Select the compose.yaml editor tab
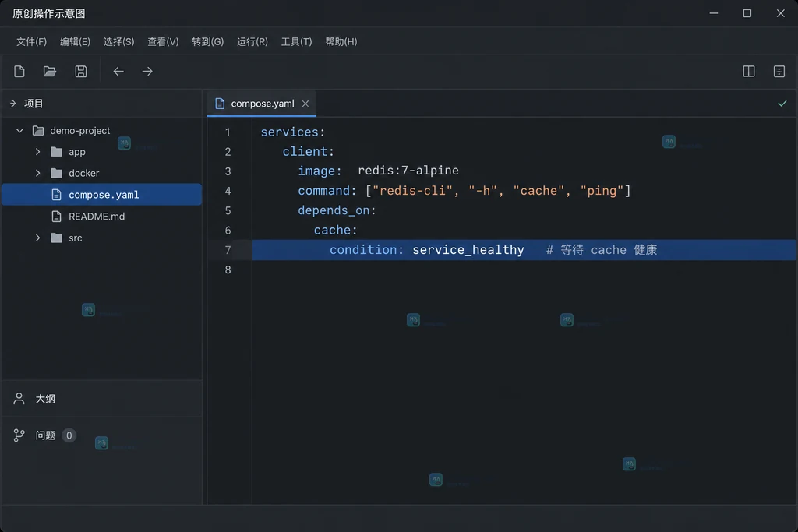Image resolution: width=798 pixels, height=532 pixels. point(262,104)
